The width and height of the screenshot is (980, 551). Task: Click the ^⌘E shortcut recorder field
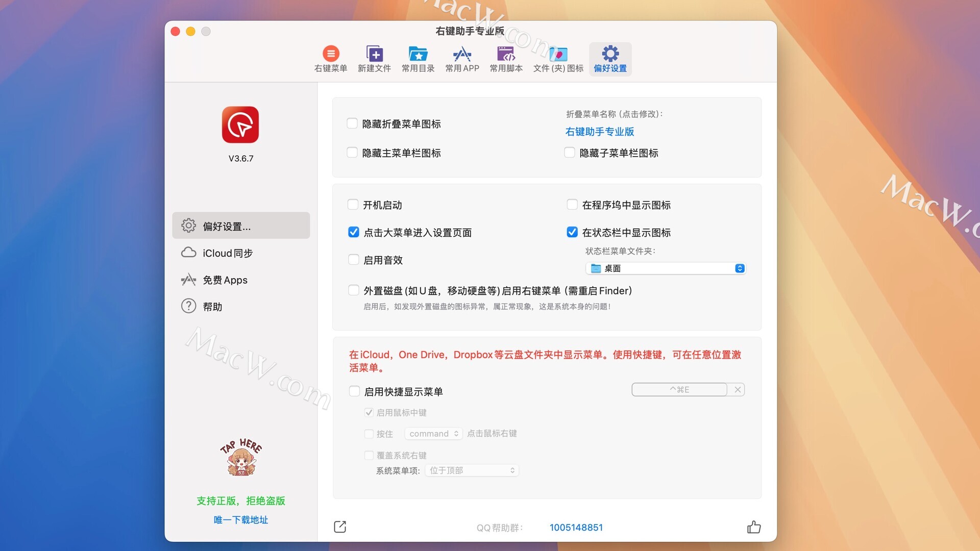679,390
